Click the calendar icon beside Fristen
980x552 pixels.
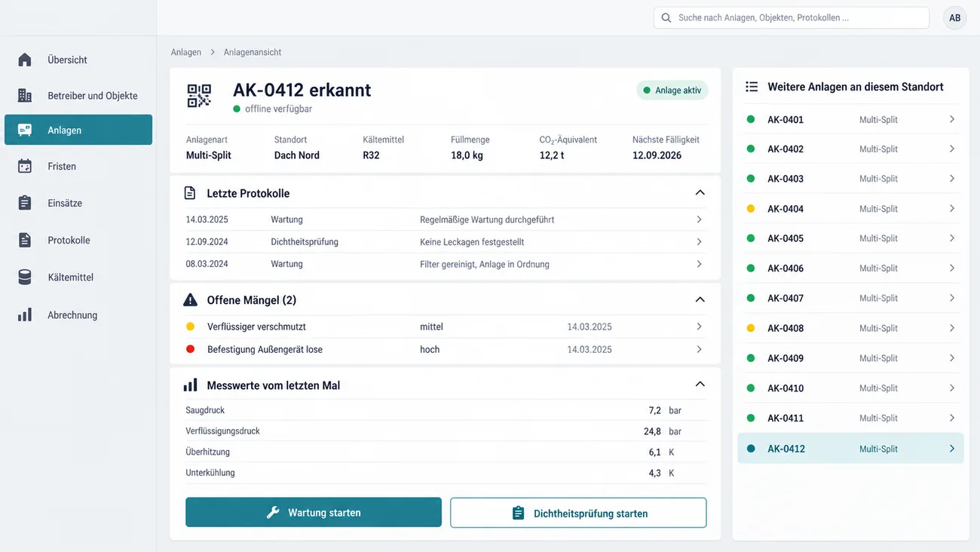[25, 166]
